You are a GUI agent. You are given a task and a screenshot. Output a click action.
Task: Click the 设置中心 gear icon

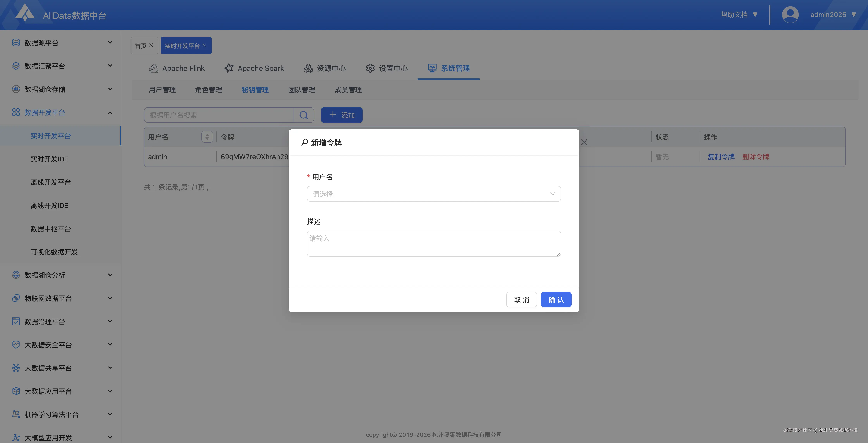(370, 68)
